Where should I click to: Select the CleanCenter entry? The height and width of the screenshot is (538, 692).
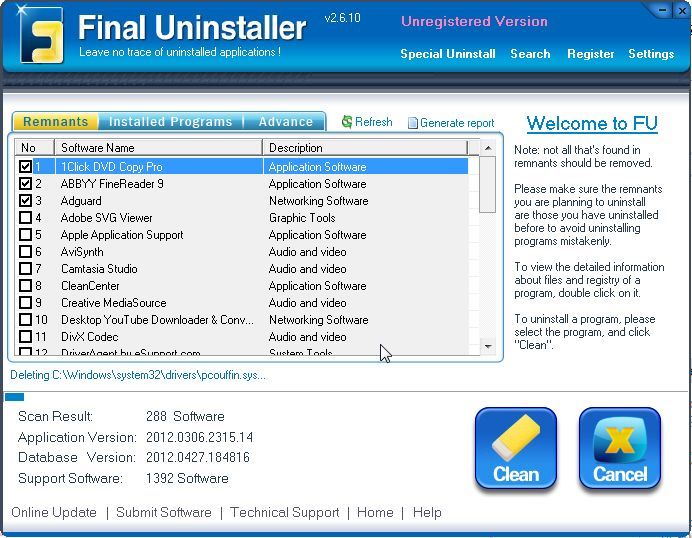[x=241, y=286]
